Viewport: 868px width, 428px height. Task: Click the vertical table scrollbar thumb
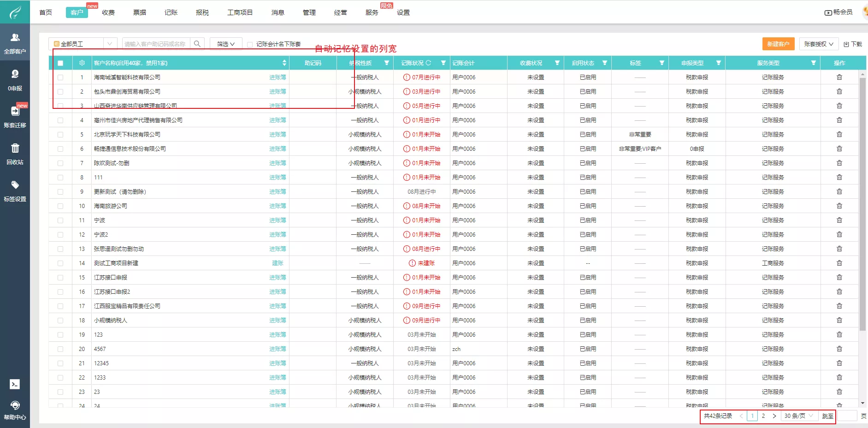click(x=862, y=204)
